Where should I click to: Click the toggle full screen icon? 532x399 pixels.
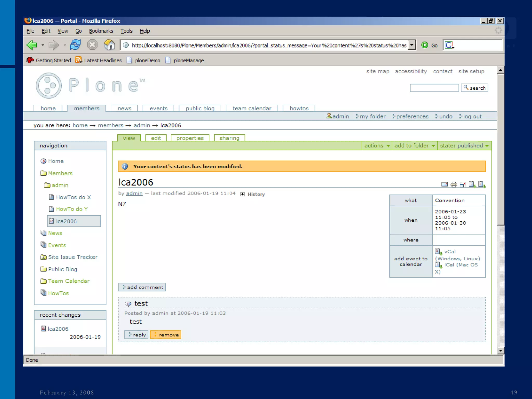coord(463,184)
